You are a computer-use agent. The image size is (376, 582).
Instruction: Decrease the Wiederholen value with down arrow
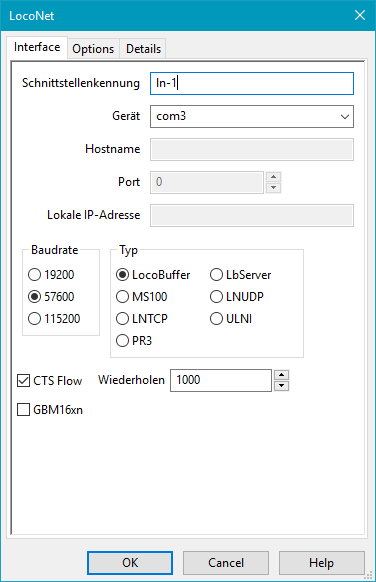point(282,386)
